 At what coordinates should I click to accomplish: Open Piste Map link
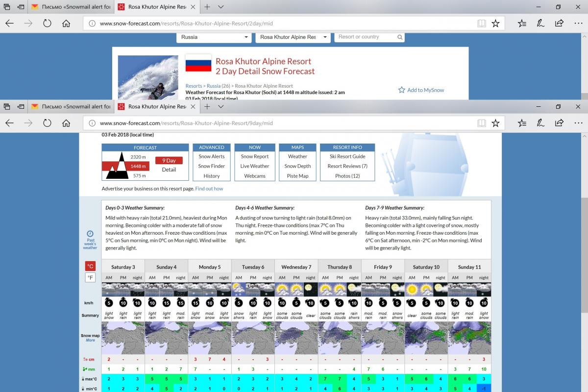pyautogui.click(x=297, y=176)
